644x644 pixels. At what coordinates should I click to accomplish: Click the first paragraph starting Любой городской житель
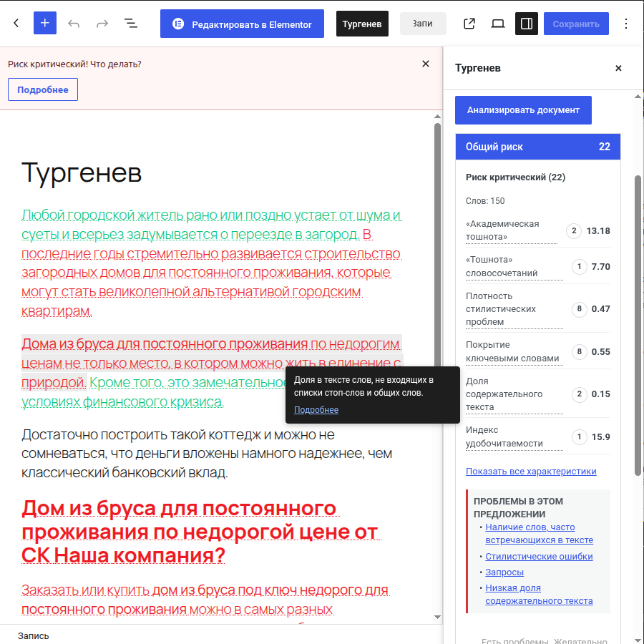(x=212, y=263)
